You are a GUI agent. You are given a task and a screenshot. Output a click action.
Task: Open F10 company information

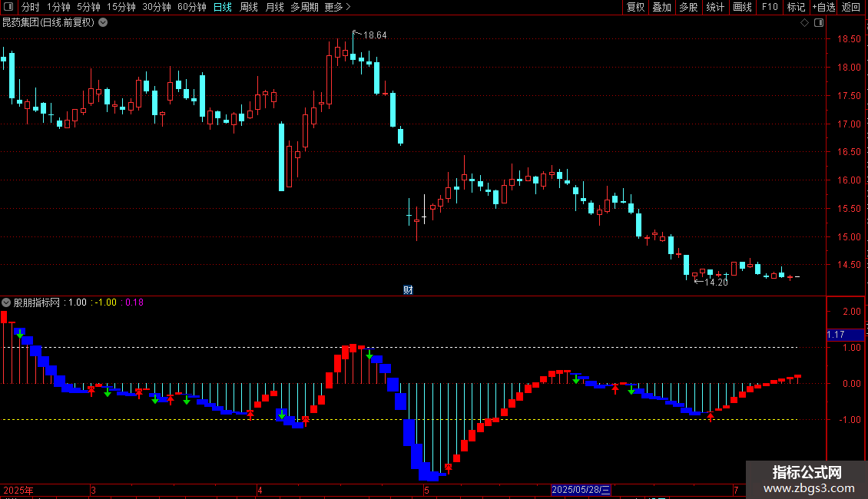click(770, 7)
